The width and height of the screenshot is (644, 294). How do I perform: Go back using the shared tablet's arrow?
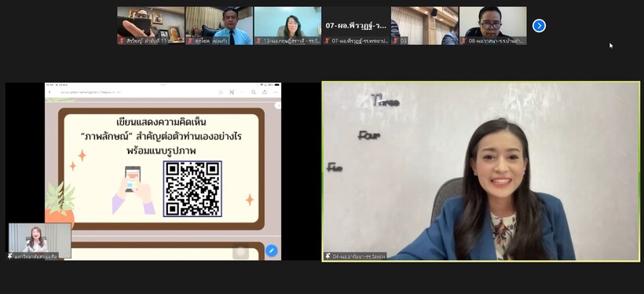point(50,93)
